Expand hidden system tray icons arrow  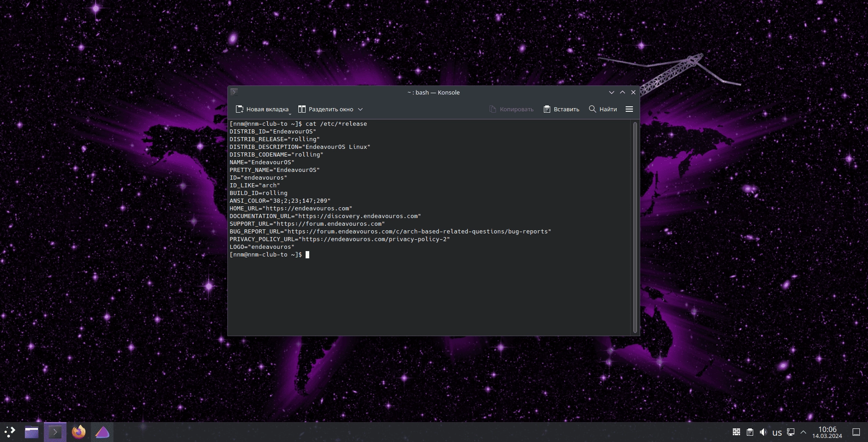click(x=803, y=432)
